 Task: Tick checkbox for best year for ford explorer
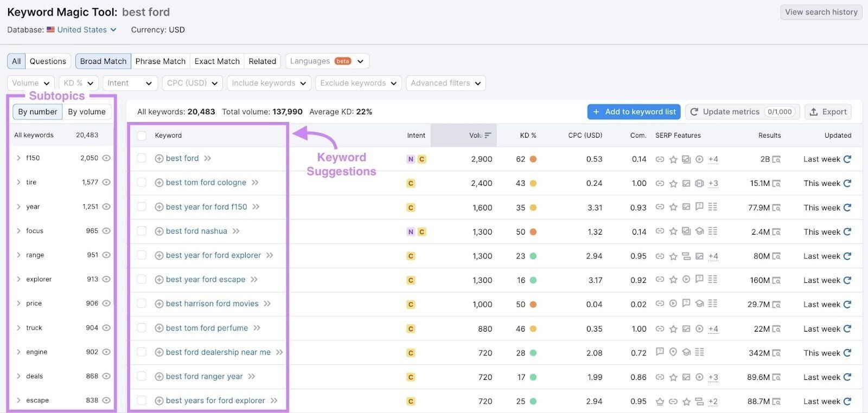point(142,255)
